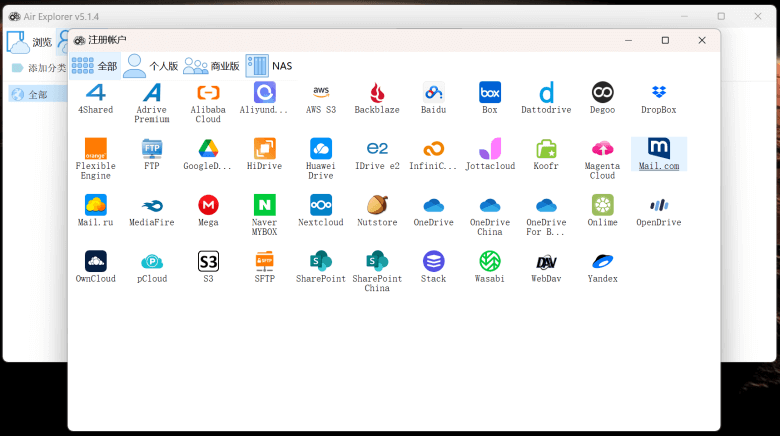Choose Magenta Cloud service

602,149
